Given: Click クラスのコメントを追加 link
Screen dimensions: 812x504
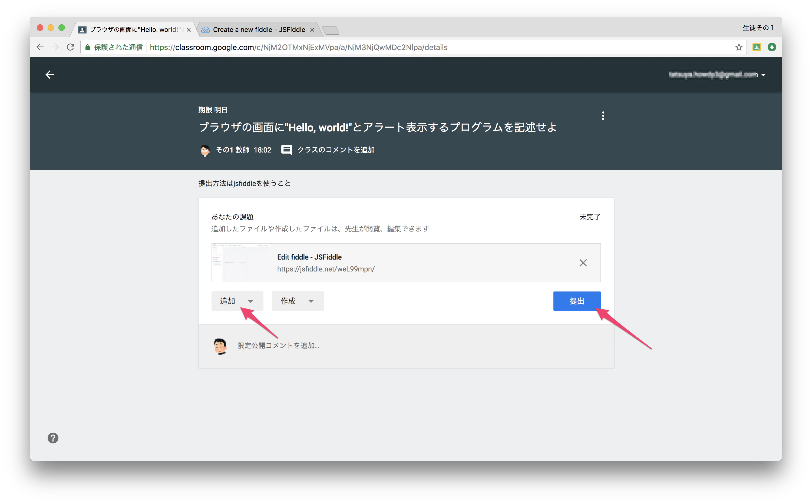Looking at the screenshot, I should tap(336, 150).
